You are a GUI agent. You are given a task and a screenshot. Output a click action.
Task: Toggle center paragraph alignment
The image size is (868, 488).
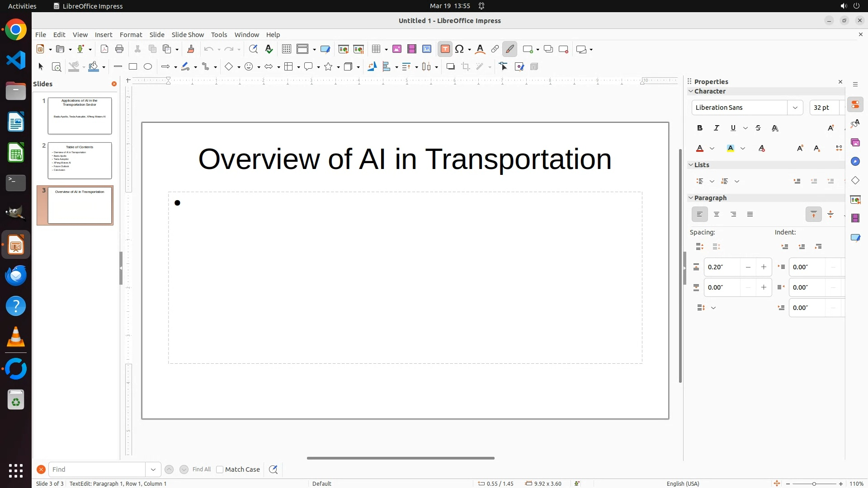(717, 215)
